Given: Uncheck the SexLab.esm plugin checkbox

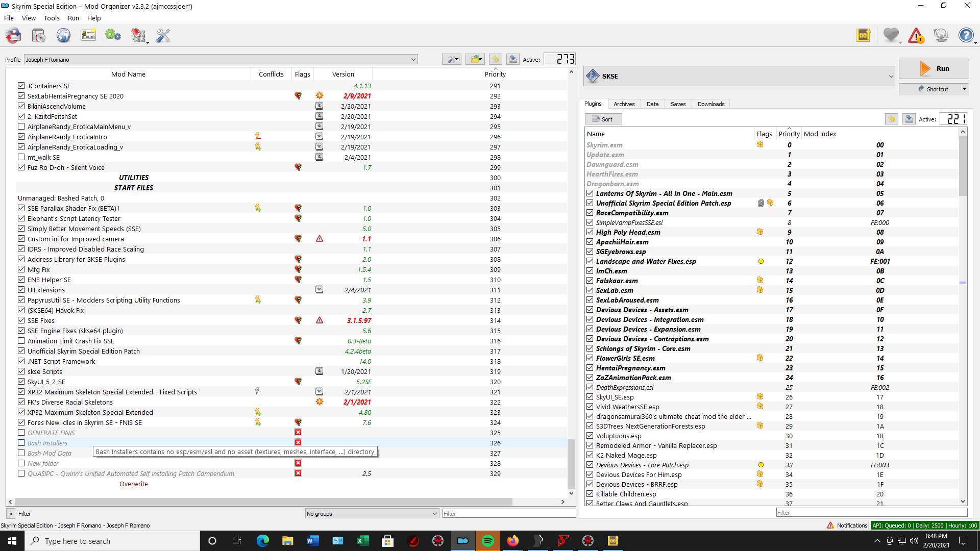Looking at the screenshot, I should [590, 290].
